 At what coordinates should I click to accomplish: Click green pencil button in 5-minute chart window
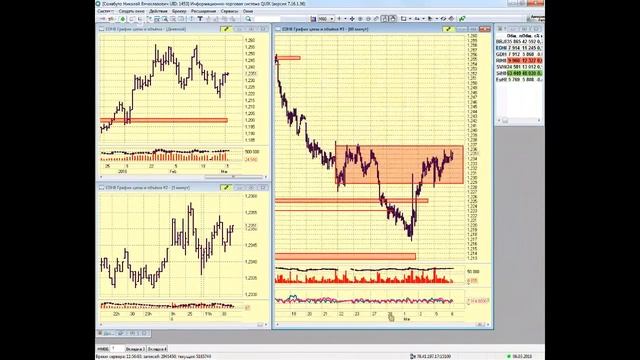pyautogui.click(x=226, y=188)
